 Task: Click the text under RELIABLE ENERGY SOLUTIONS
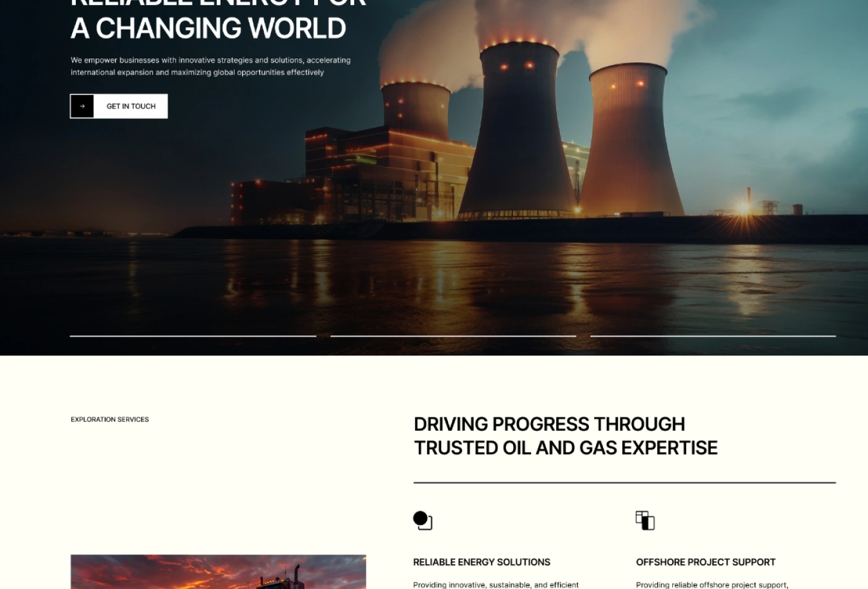coord(496,584)
